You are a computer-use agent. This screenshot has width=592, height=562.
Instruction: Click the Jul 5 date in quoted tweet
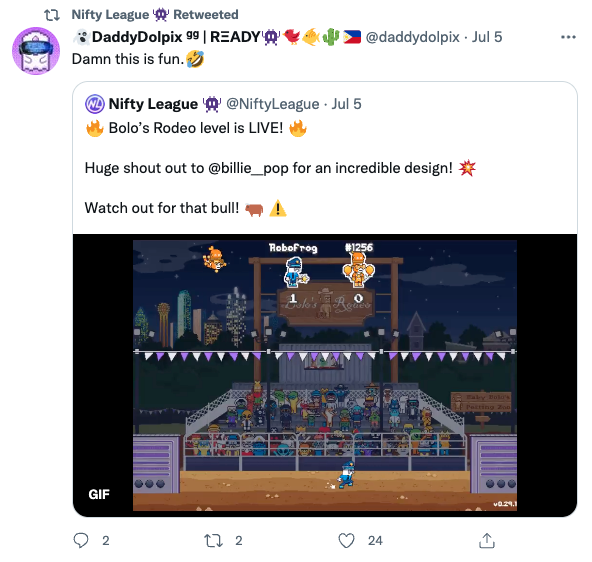346,104
